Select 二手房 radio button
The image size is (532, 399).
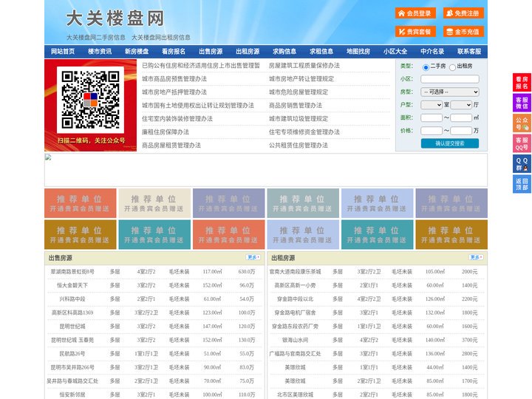[x=426, y=67]
